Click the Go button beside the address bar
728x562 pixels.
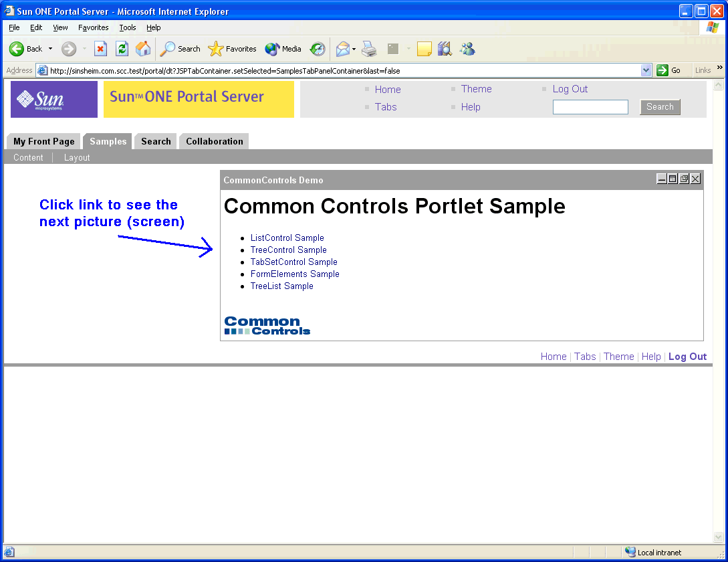coord(669,71)
